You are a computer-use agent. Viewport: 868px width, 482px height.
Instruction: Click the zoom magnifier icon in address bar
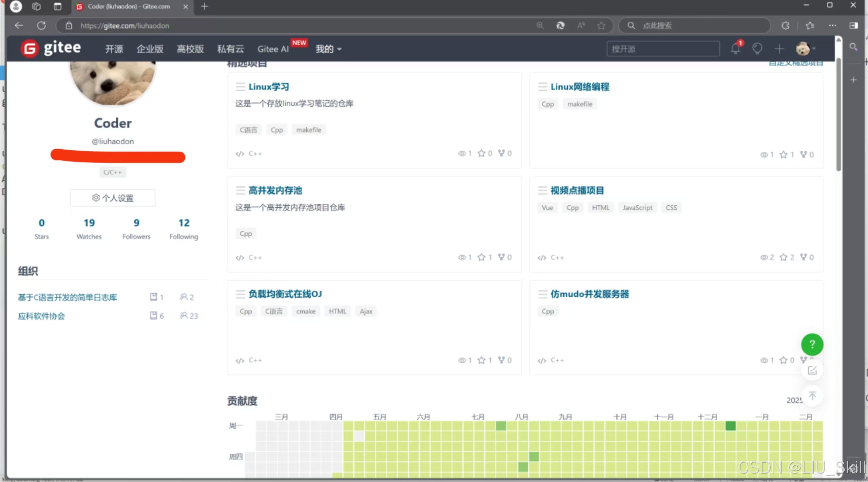[x=540, y=25]
